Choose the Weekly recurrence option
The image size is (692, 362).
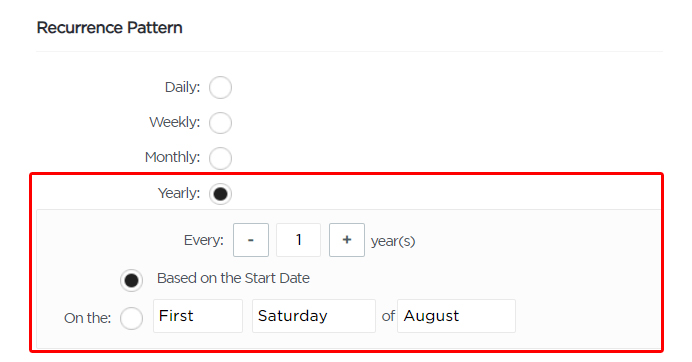click(220, 123)
